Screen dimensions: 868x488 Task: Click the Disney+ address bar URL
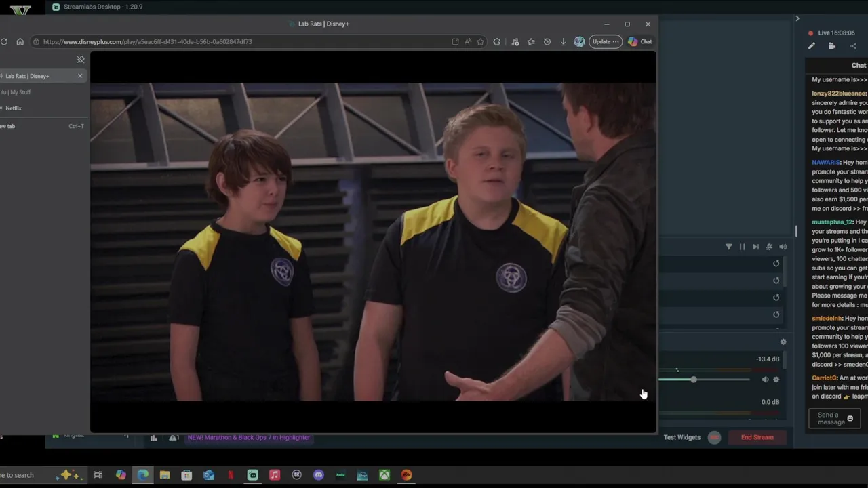[x=147, y=42]
